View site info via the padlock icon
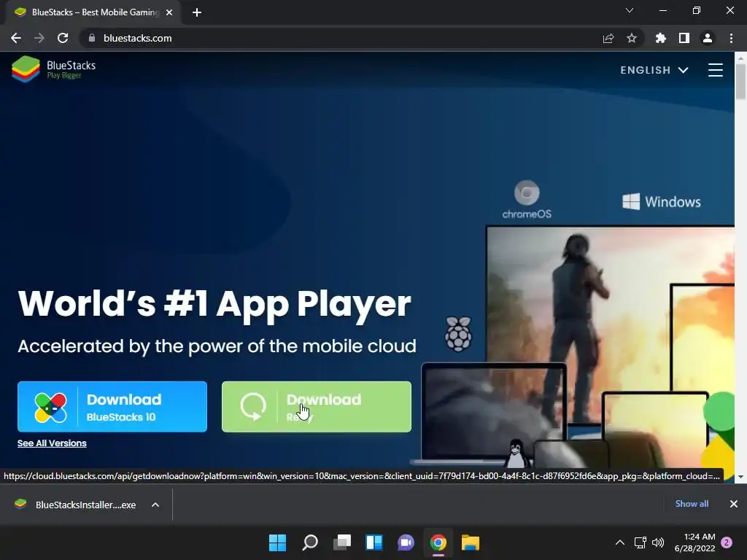This screenshot has width=747, height=560. (92, 38)
